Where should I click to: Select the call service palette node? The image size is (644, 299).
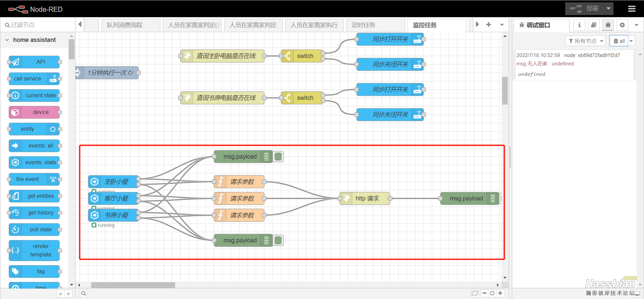34,79
